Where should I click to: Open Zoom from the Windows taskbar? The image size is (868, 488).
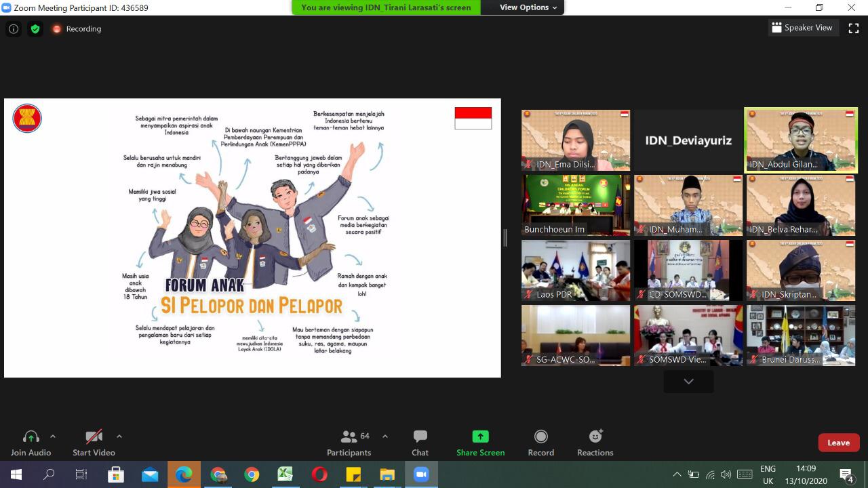(421, 474)
